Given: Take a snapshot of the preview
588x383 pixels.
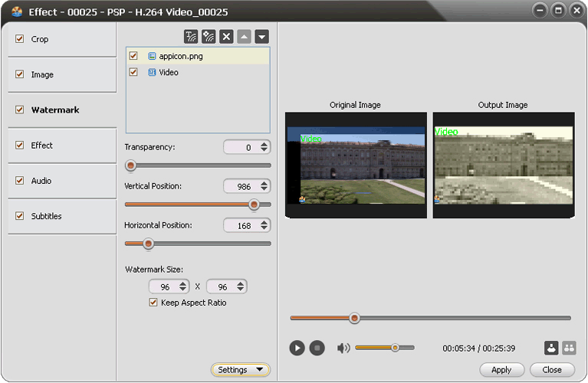Looking at the screenshot, I should pyautogui.click(x=551, y=348).
